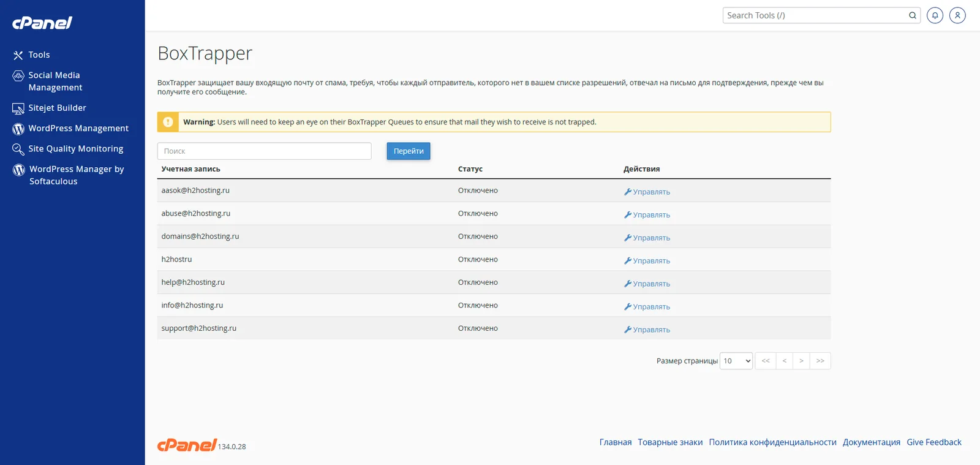
Task: Click the Social Media Management icon
Action: tap(18, 76)
